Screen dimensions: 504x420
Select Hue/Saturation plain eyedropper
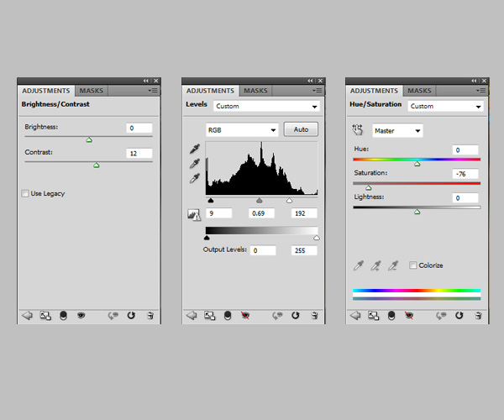(359, 265)
